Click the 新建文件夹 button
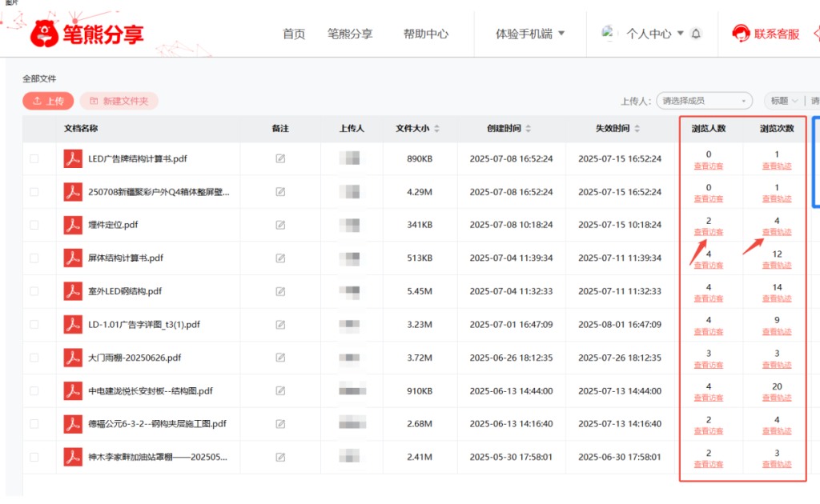This screenshot has height=504, width=820. pos(119,101)
